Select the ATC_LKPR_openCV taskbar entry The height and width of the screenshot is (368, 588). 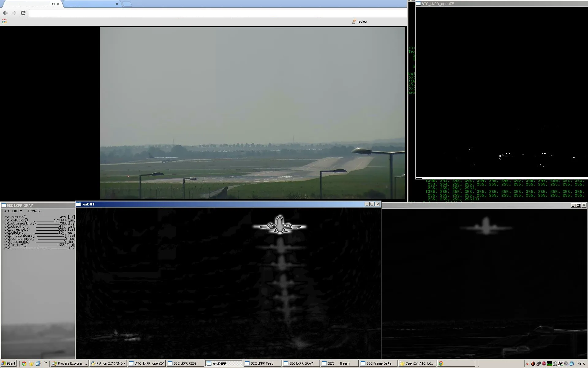pyautogui.click(x=146, y=363)
